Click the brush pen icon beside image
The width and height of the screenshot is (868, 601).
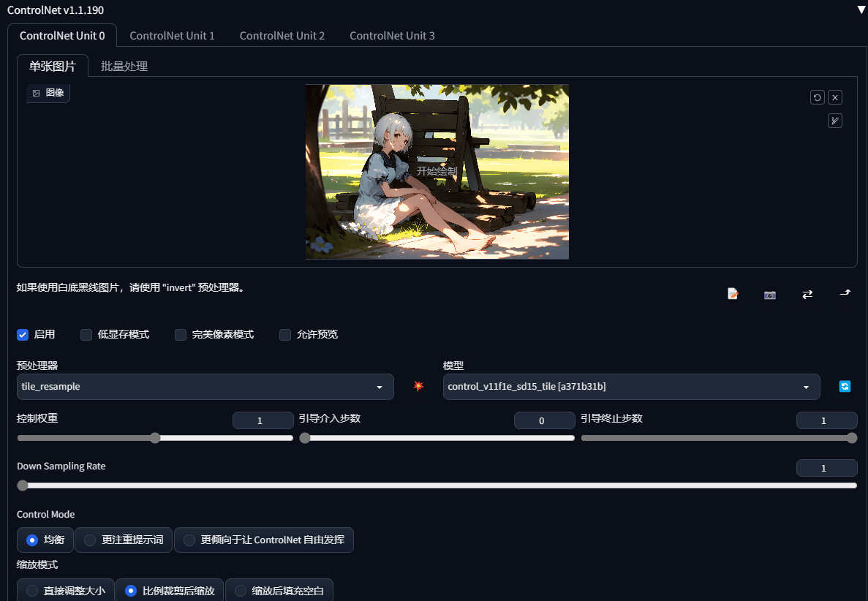[835, 121]
